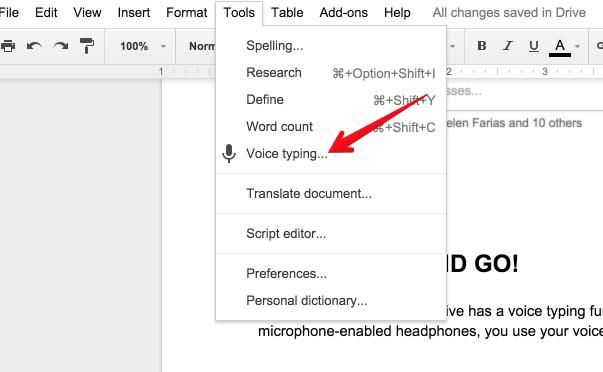Open the Normal text style dropdown
Screen dimensions: 603x372
point(202,46)
